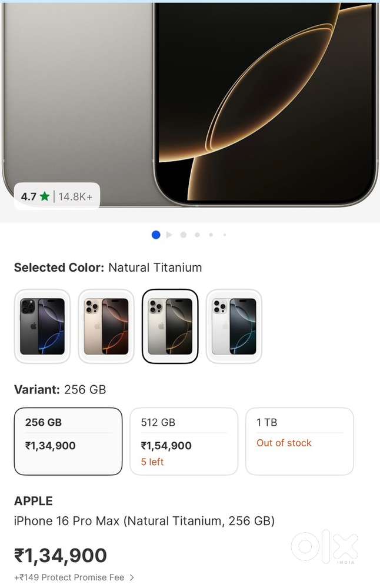380x588 pixels.
Task: Jump to the third carousel indicator dot
Action: pos(184,235)
